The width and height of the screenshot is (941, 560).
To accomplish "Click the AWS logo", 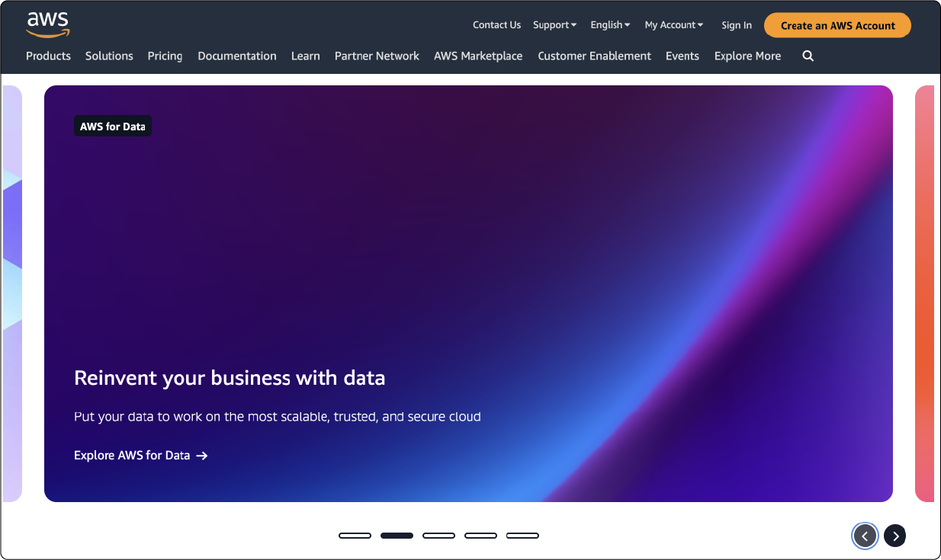I will point(48,24).
